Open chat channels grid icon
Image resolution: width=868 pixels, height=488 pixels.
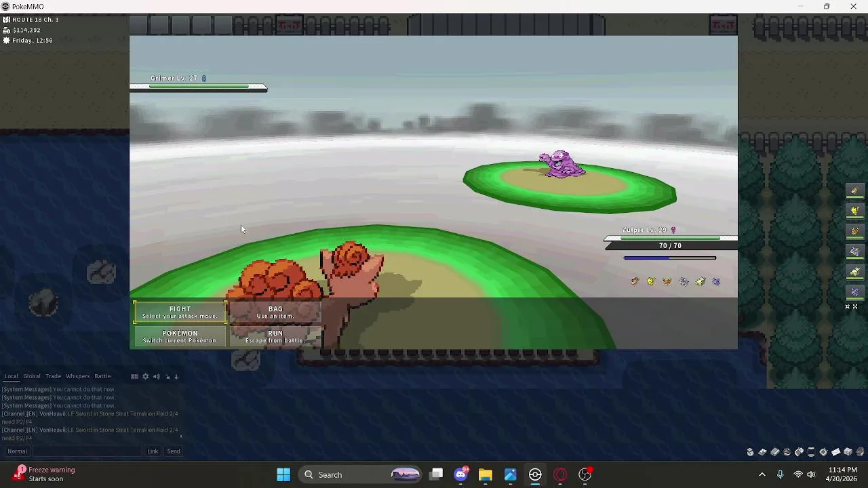click(134, 376)
